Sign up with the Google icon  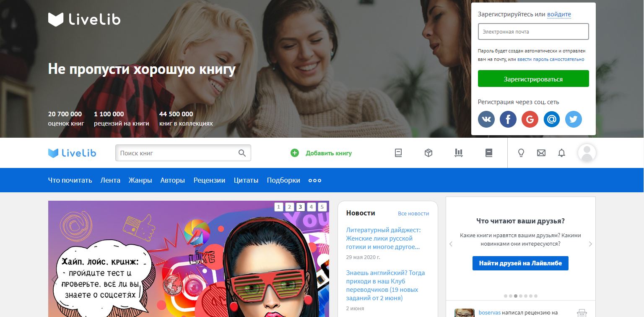click(530, 120)
